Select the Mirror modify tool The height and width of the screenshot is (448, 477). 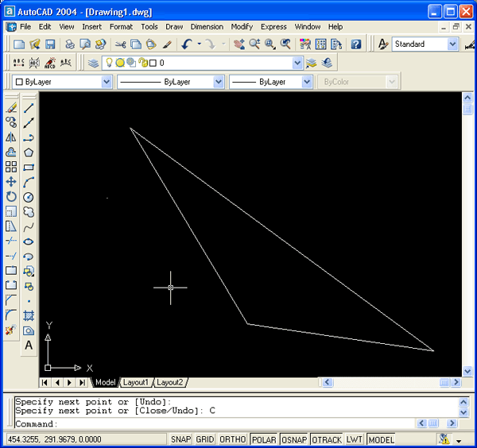(11, 137)
